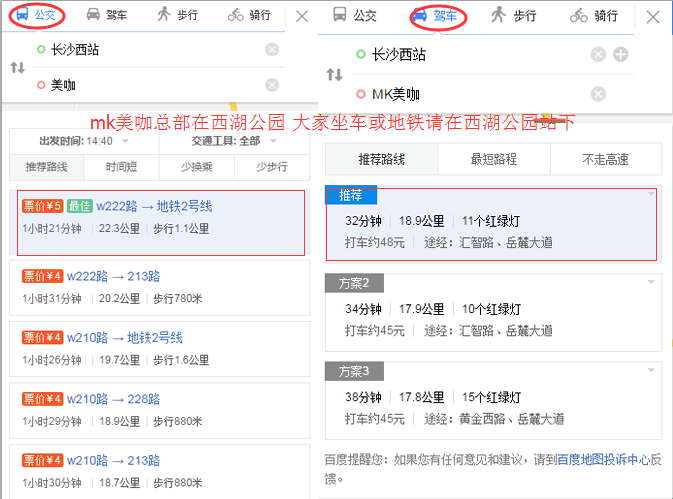
Task: Clear 长沙西站 start field in left panel
Action: point(272,49)
